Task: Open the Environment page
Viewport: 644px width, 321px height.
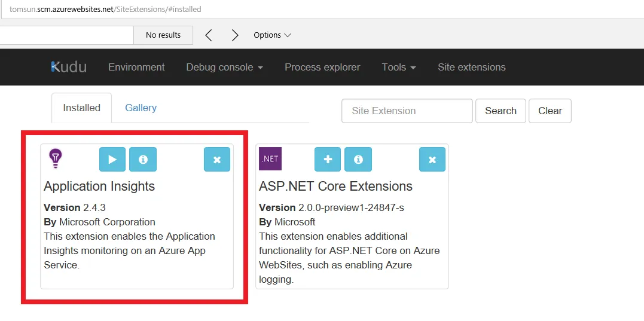Action: pyautogui.click(x=136, y=68)
